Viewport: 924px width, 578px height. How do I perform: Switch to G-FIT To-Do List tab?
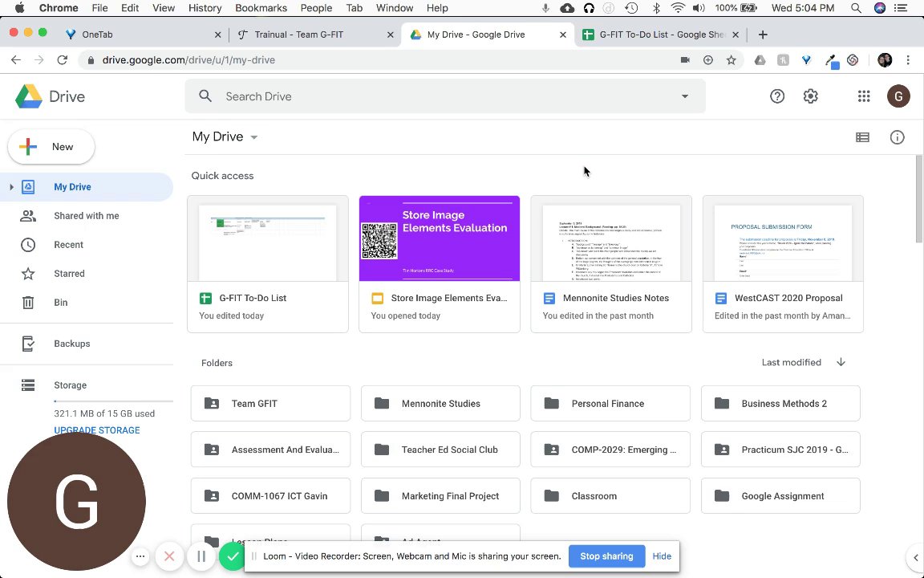658,35
